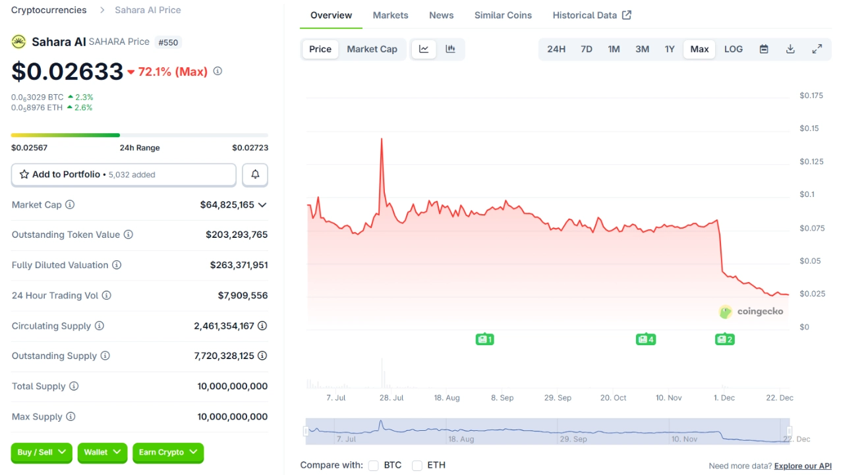
Task: Check the ETH compare checkbox
Action: [417, 464]
